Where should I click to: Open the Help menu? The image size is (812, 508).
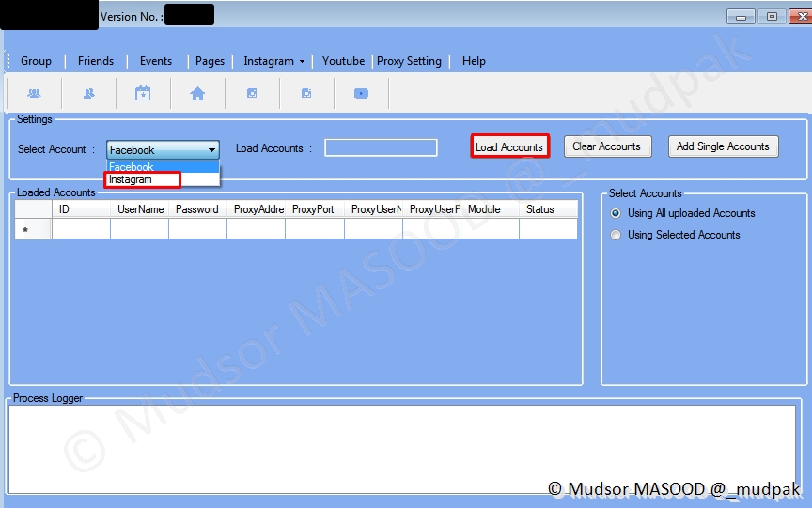point(474,61)
